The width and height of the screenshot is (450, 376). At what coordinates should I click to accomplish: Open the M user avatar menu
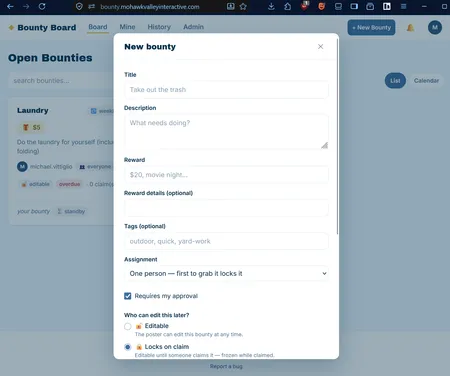click(x=435, y=27)
